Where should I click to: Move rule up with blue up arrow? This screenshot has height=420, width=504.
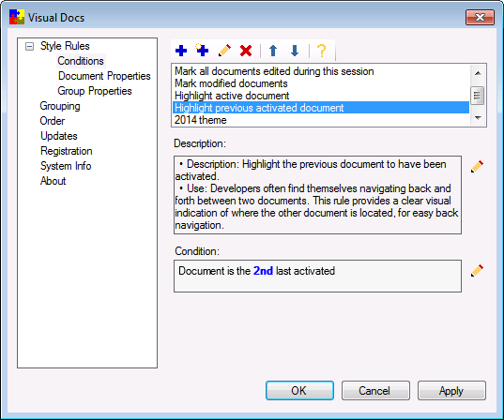pyautogui.click(x=273, y=51)
